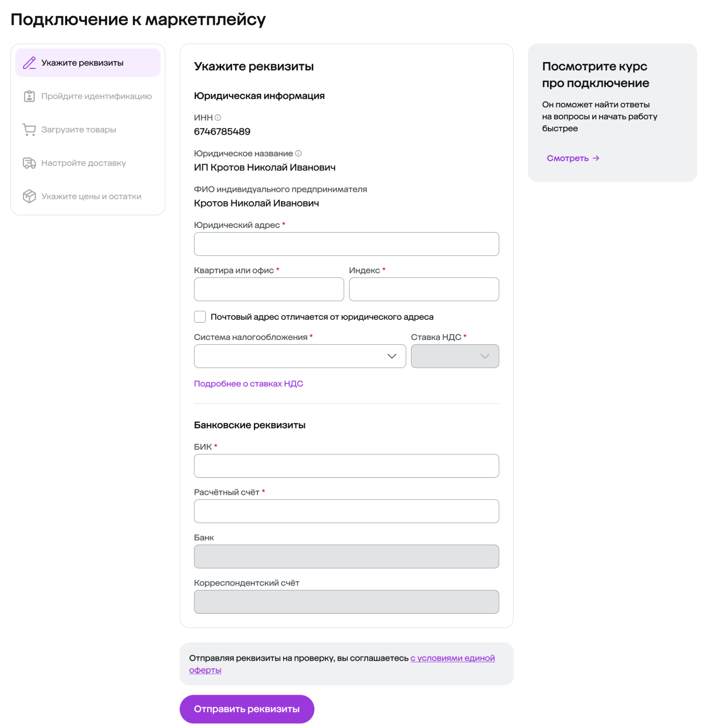This screenshot has height=728, width=708.
Task: Click the info icon next to ИНН
Action: pyautogui.click(x=218, y=118)
